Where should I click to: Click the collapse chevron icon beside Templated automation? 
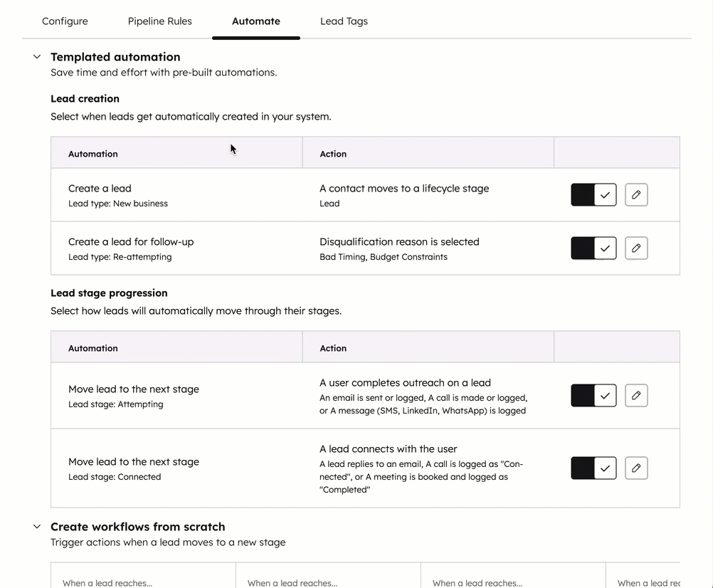37,56
